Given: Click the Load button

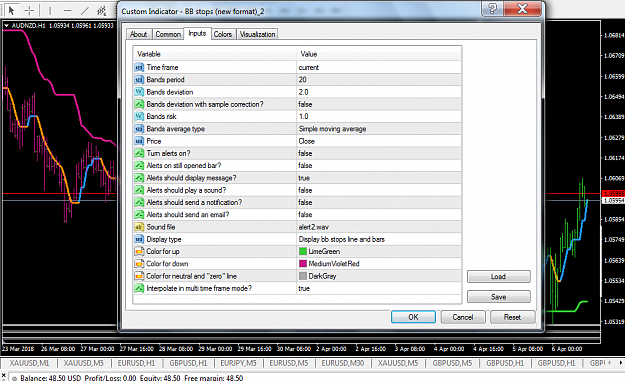Looking at the screenshot, I should click(x=499, y=276).
